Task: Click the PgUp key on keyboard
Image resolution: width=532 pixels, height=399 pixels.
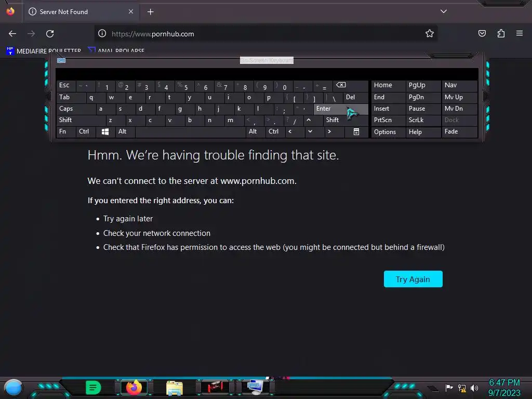Action: 423,85
